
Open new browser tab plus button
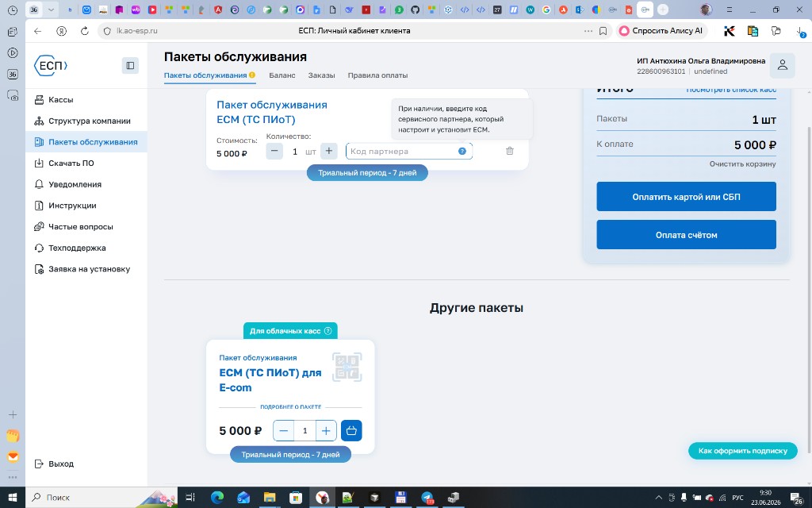click(662, 10)
